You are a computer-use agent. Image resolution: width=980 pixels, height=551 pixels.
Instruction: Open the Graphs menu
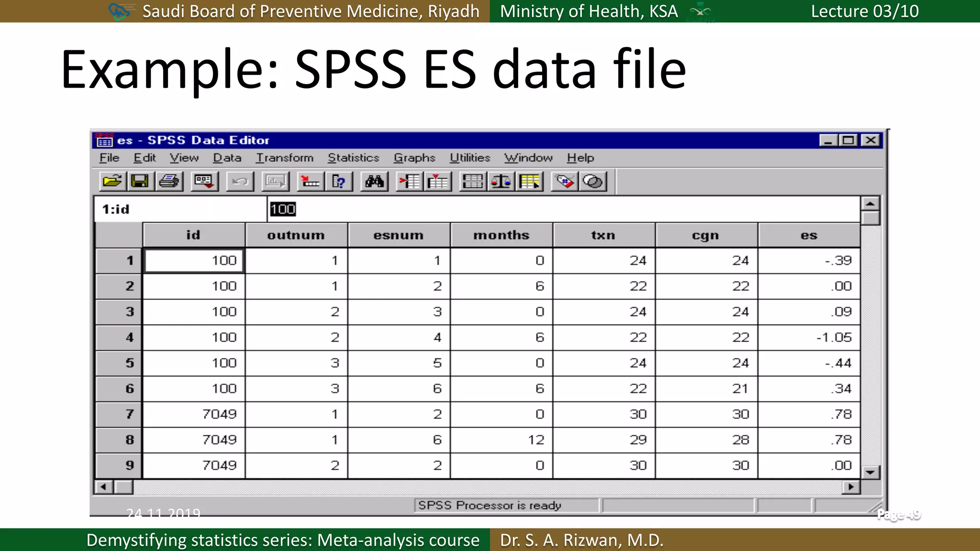coord(414,158)
